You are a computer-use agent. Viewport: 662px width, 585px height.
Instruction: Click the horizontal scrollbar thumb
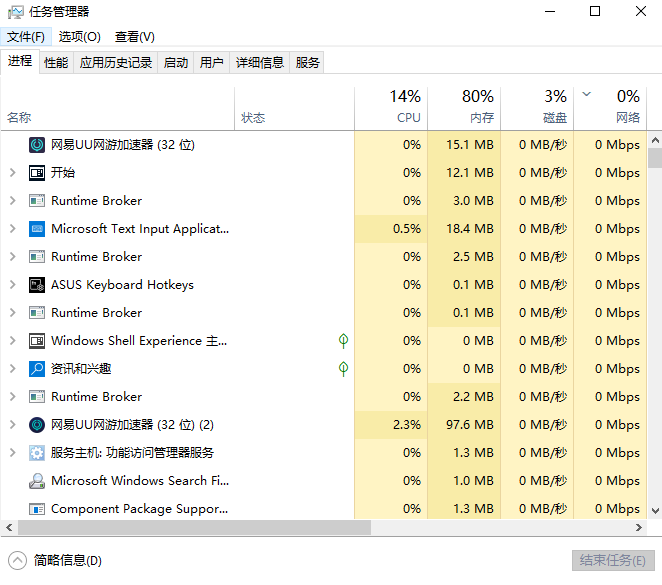[x=194, y=528]
